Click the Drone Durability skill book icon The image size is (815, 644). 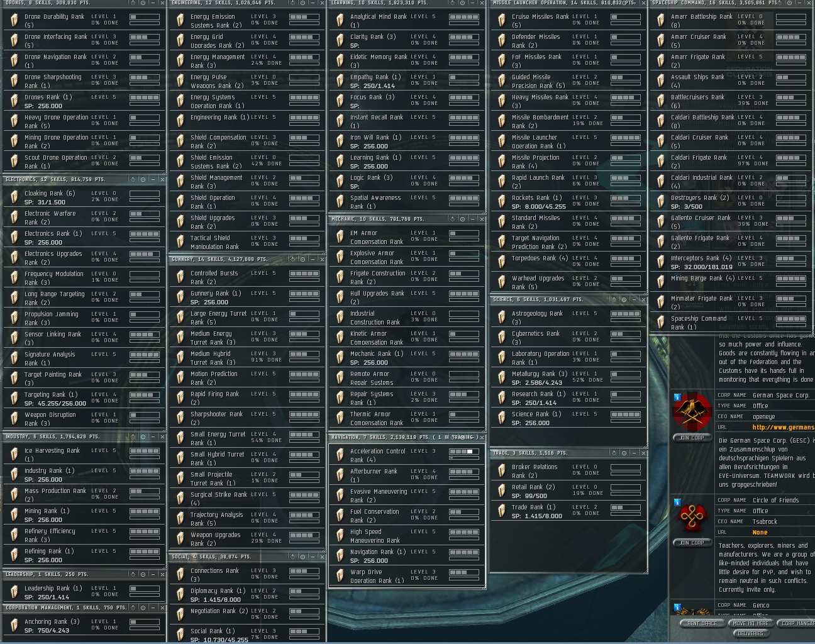coord(14,21)
